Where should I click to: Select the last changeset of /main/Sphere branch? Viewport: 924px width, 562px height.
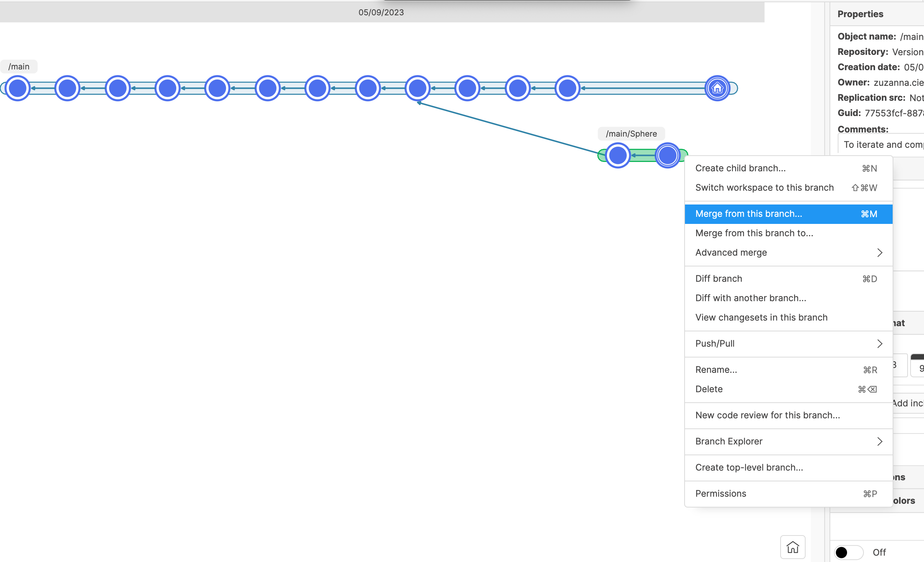pyautogui.click(x=667, y=155)
